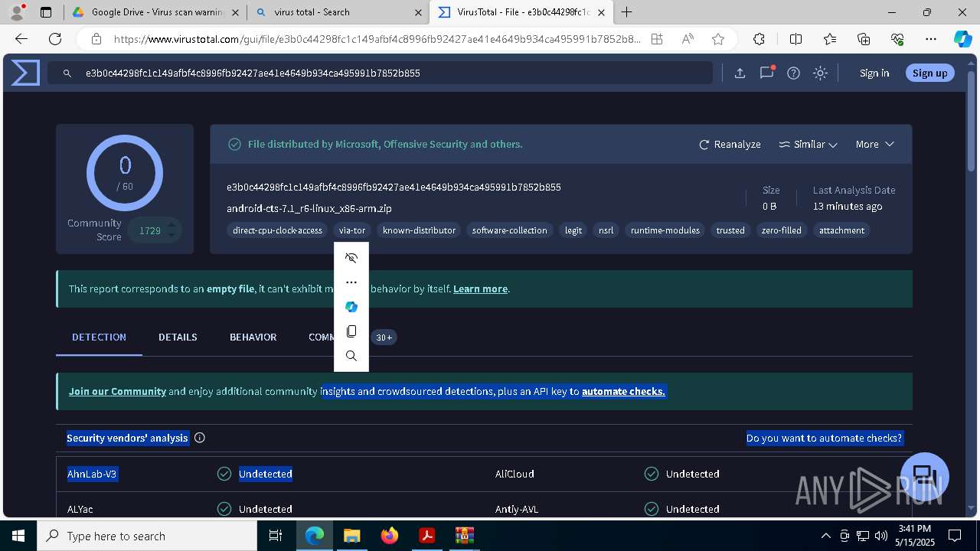This screenshot has width=980, height=551.
Task: Click the AhnLab-V3 vendor name
Action: (x=92, y=474)
